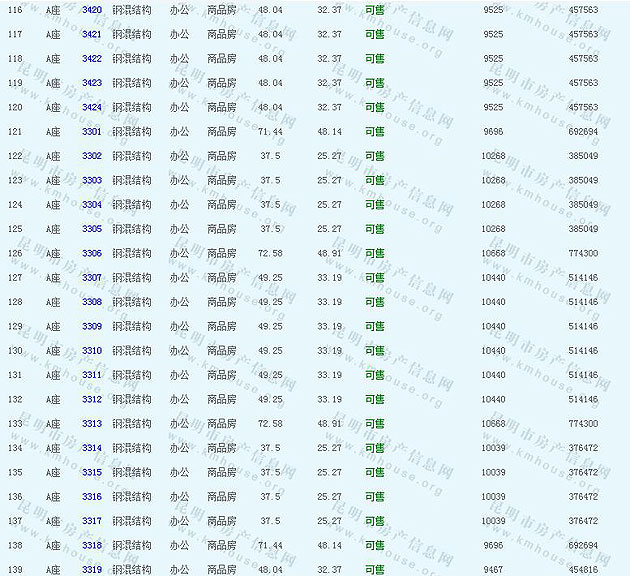This screenshot has height=576, width=630.
Task: Open room 3420 details link
Action: pyautogui.click(x=91, y=9)
